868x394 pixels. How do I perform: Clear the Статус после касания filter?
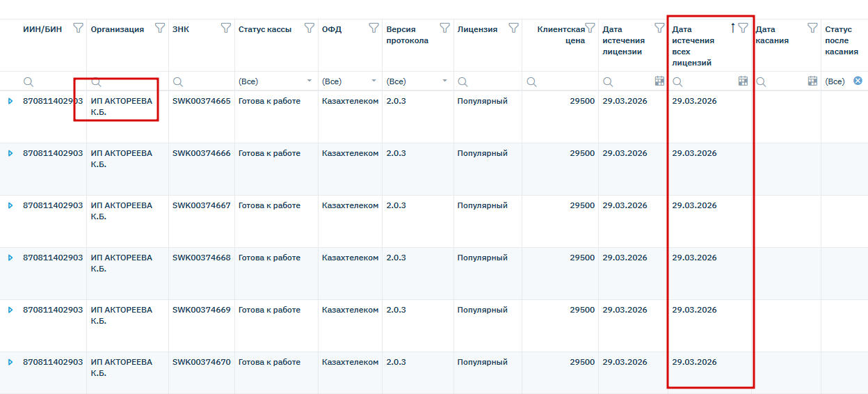click(858, 81)
